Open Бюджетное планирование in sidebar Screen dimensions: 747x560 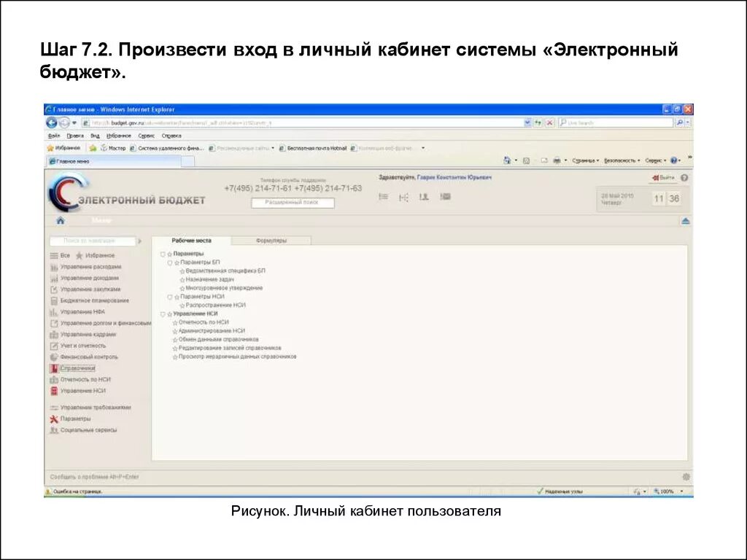[89, 301]
